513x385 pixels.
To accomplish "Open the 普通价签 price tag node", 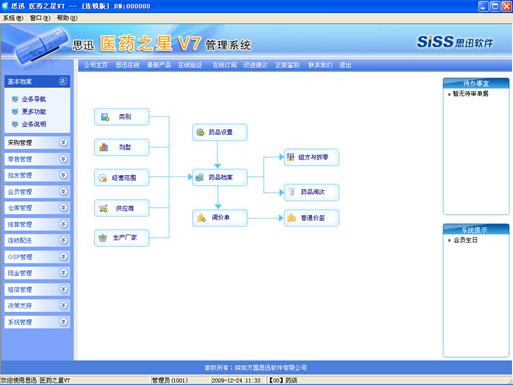I will coord(311,218).
